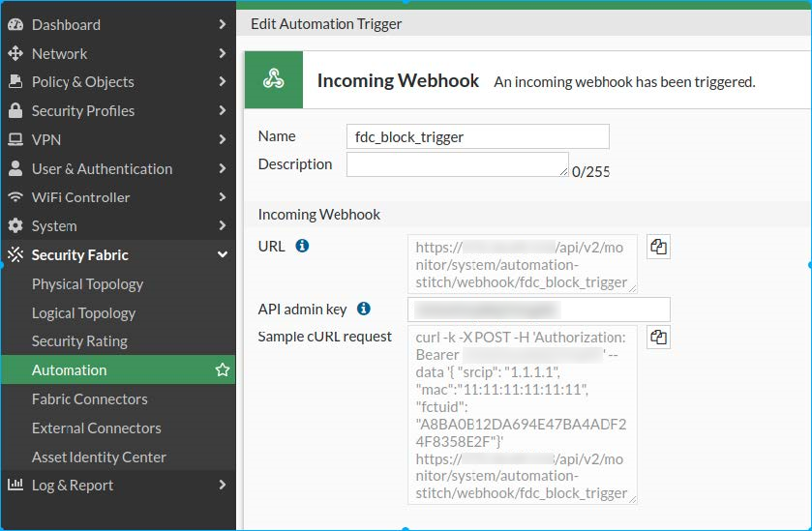812x531 pixels.
Task: Open External Connectors page
Action: click(96, 428)
